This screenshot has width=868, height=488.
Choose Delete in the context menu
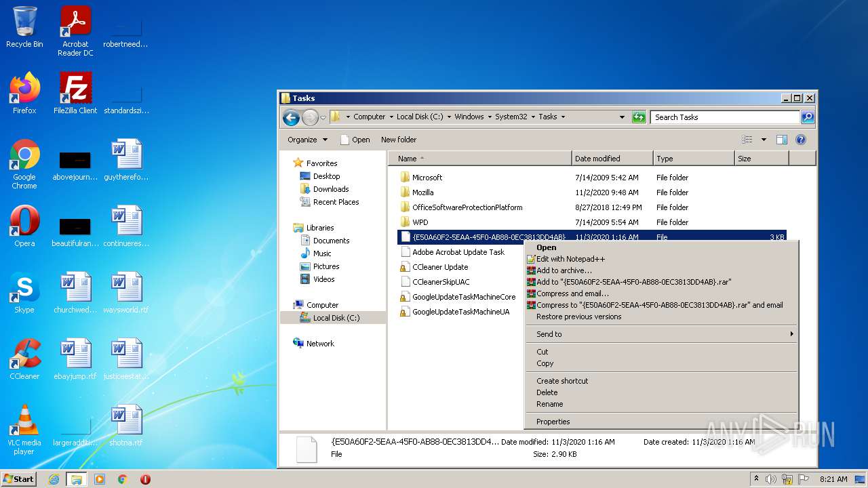tap(662, 392)
